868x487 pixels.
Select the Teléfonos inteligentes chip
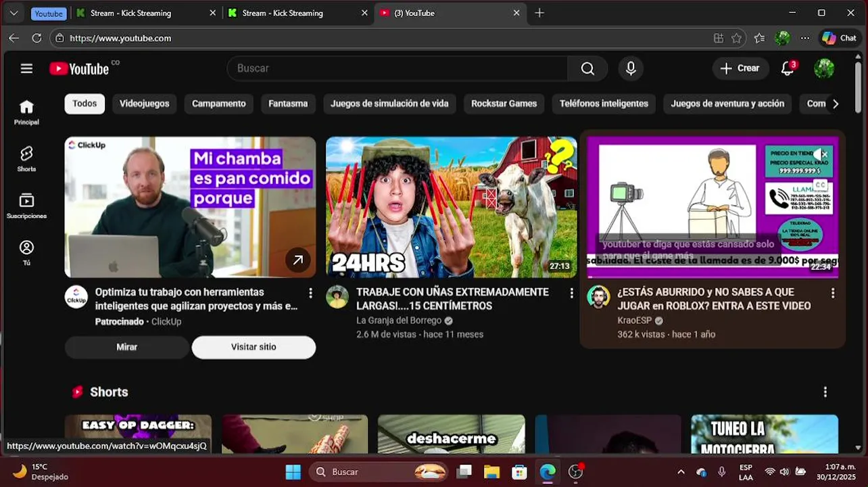pos(604,103)
